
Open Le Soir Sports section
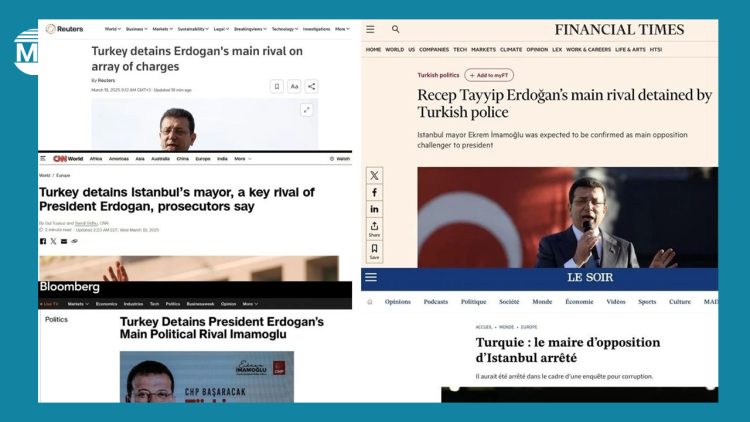pos(647,302)
